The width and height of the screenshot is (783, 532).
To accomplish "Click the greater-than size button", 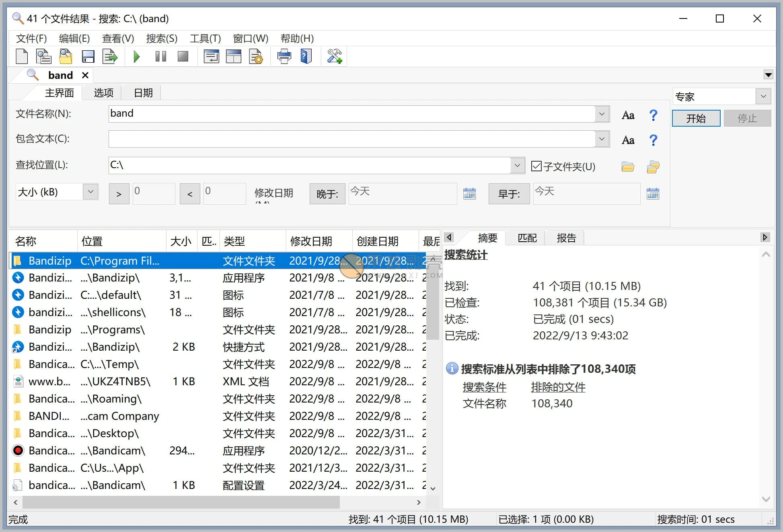I will 119,194.
